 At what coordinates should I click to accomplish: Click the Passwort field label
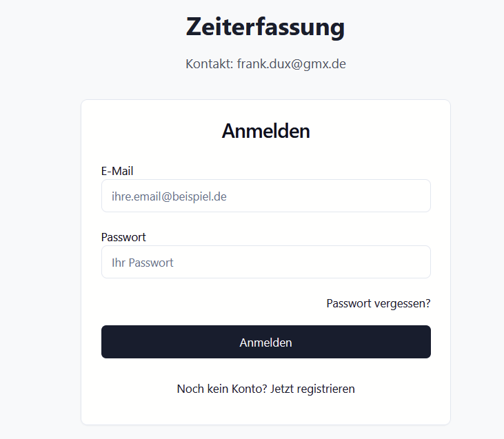tap(123, 237)
